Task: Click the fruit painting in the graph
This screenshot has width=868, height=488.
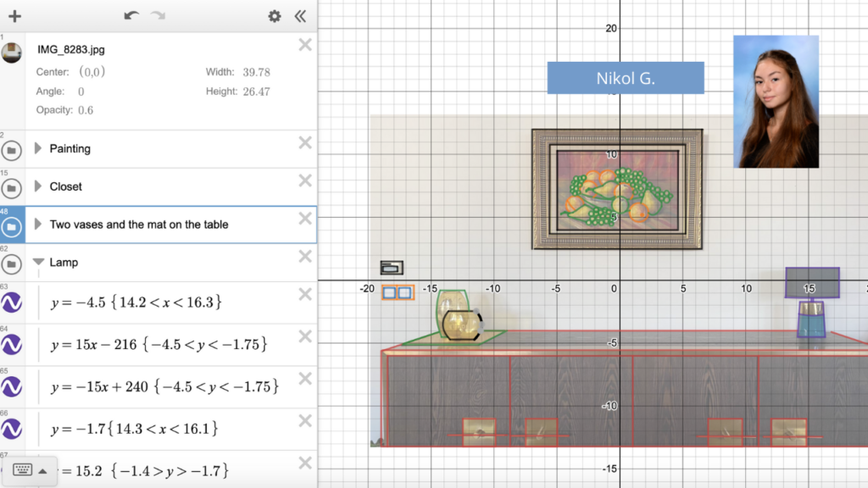Action: [x=617, y=189]
